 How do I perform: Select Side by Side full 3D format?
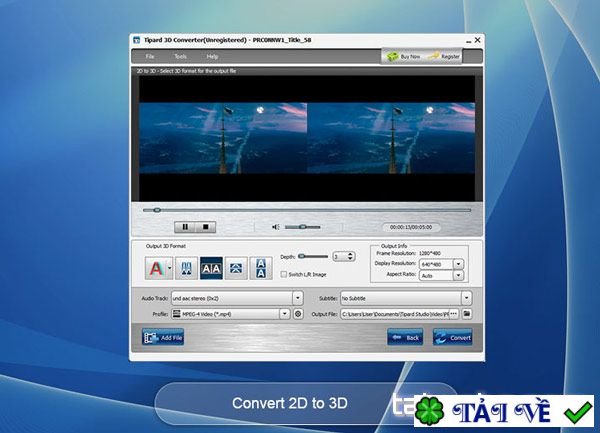(212, 267)
